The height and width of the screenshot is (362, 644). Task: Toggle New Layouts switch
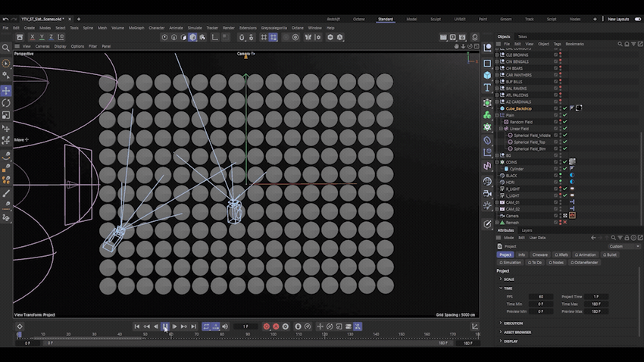point(638,19)
